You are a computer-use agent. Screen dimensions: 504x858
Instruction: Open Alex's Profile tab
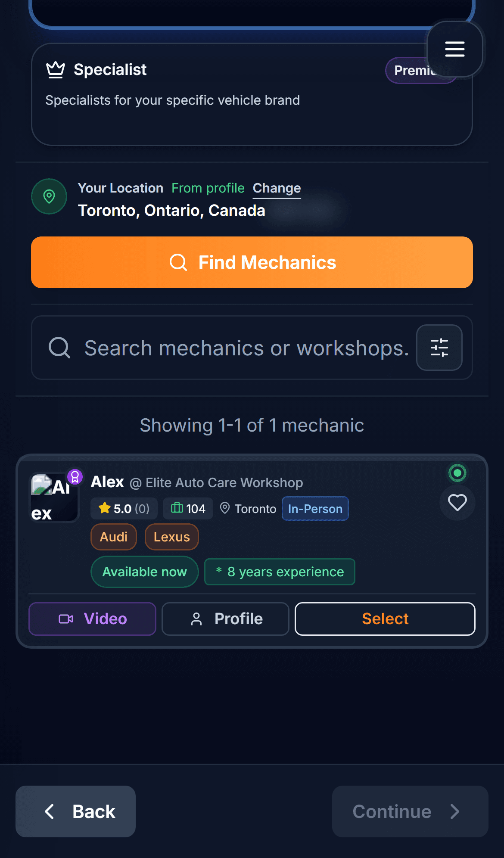coord(225,619)
